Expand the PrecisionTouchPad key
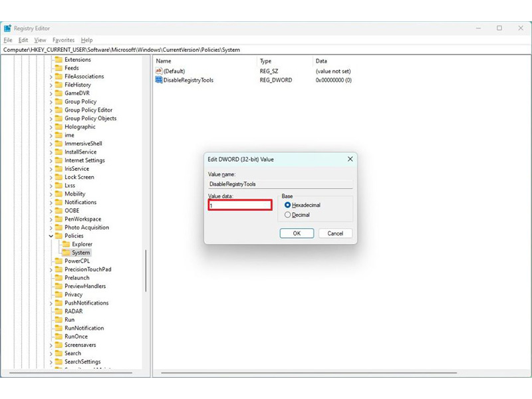Viewport: 532px width, 399px height. point(51,269)
